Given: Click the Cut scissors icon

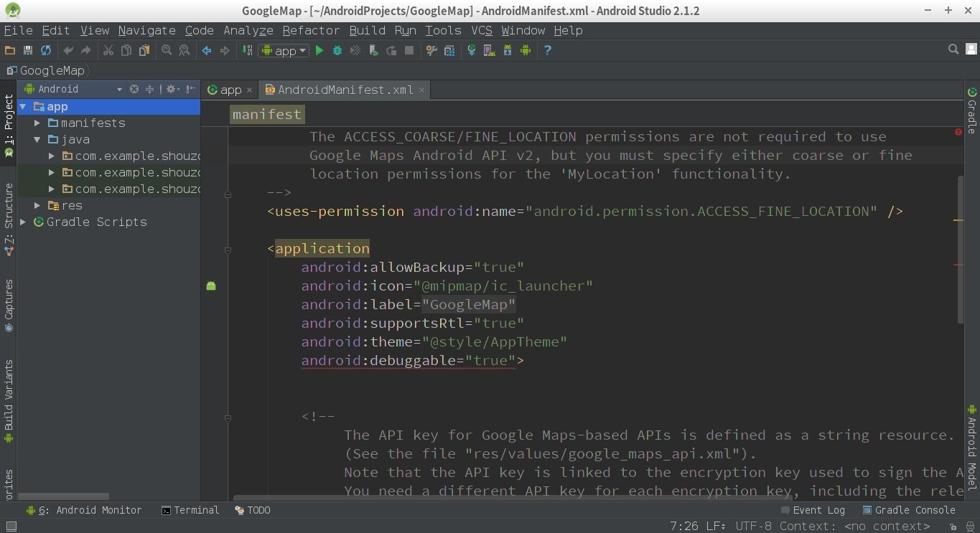Looking at the screenshot, I should coord(108,50).
